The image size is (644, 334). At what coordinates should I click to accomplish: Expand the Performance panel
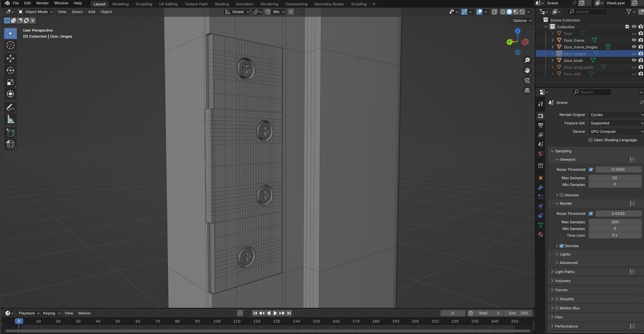[x=566, y=326]
